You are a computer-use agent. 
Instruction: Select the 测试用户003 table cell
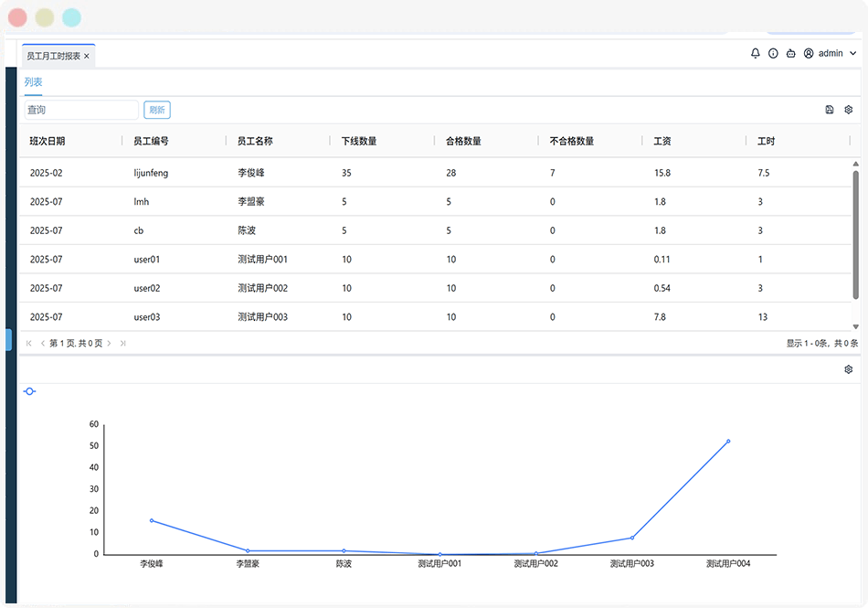click(x=263, y=316)
